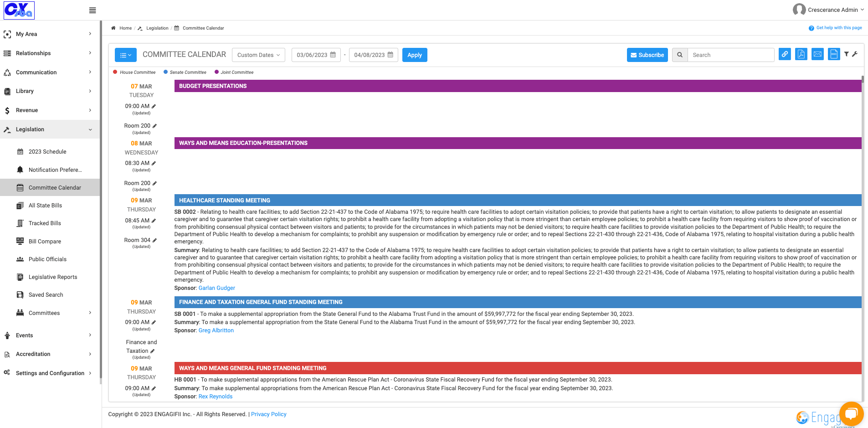Screen dimensions: 868x428
Task: Open the wrench settings icon
Action: click(855, 54)
